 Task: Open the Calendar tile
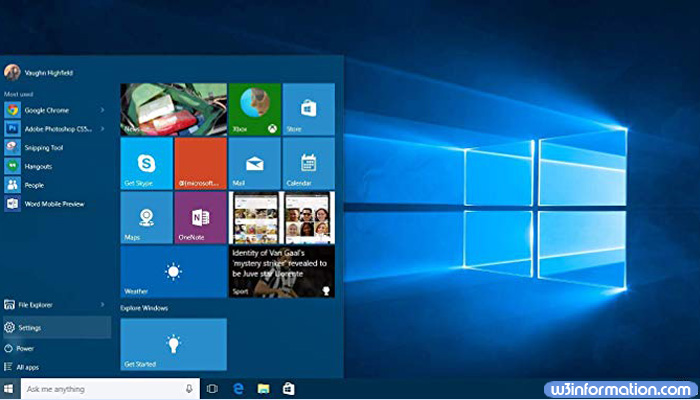click(x=308, y=163)
